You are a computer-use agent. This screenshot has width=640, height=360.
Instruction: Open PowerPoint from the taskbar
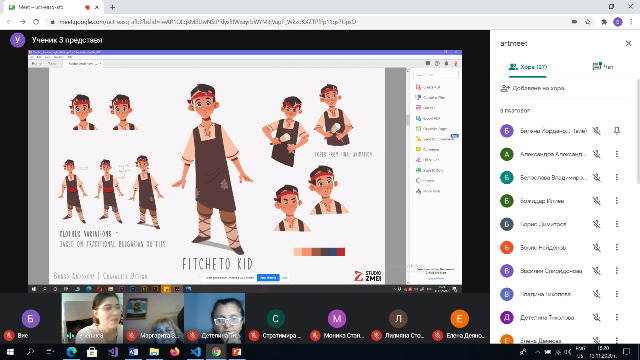pyautogui.click(x=237, y=351)
